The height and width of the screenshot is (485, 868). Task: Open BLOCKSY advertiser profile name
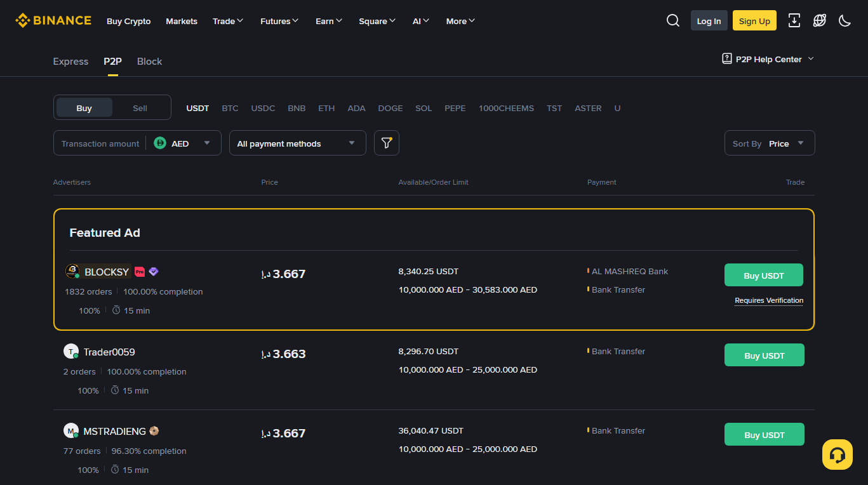[107, 272]
